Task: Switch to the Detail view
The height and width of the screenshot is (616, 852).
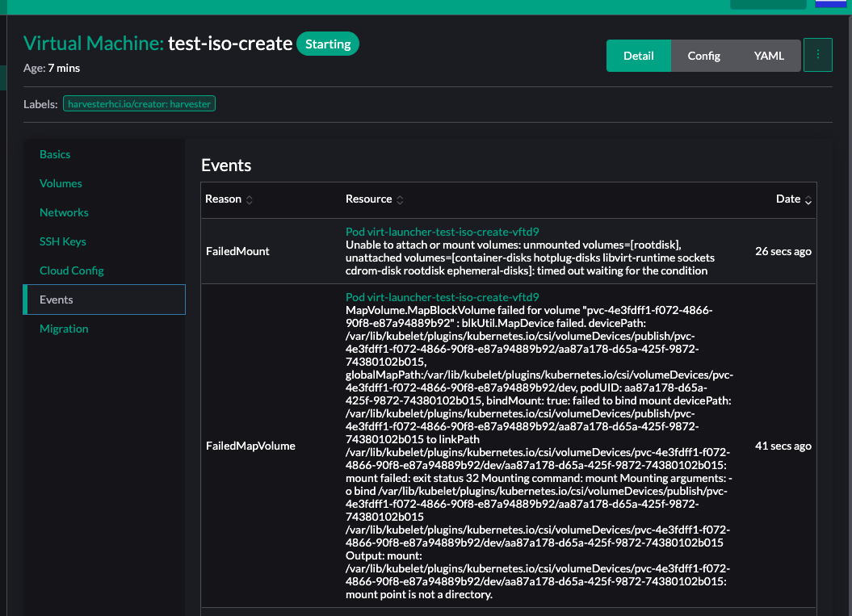Action: point(639,56)
